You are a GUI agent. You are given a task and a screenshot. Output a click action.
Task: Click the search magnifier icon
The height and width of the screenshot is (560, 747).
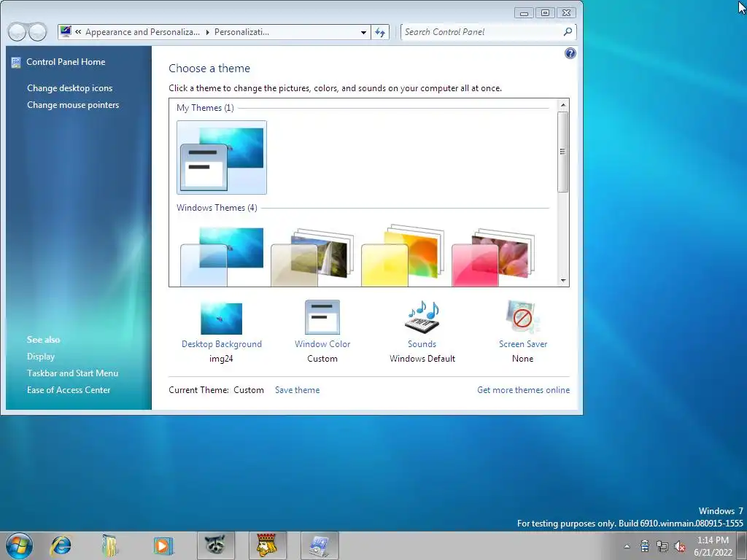click(x=568, y=32)
